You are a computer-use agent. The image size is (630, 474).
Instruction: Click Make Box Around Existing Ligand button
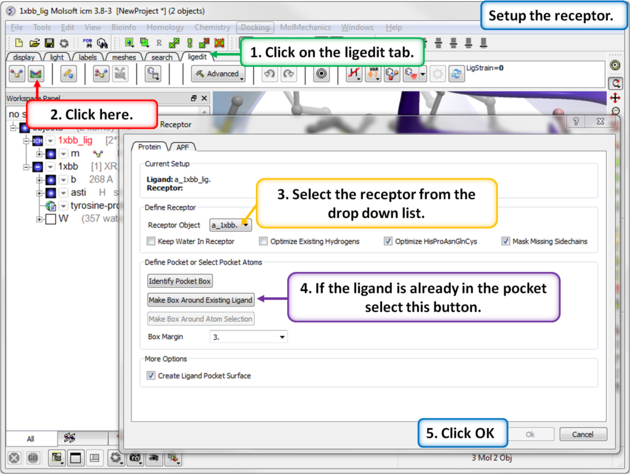tap(200, 300)
